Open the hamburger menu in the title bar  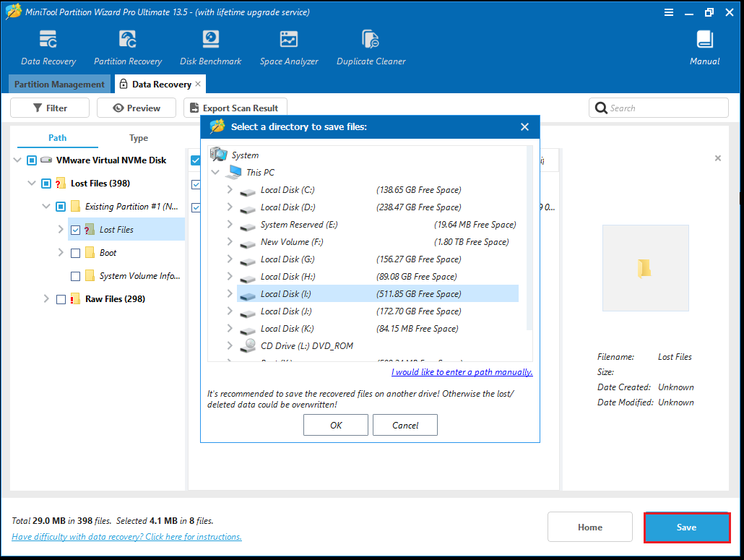tap(669, 12)
